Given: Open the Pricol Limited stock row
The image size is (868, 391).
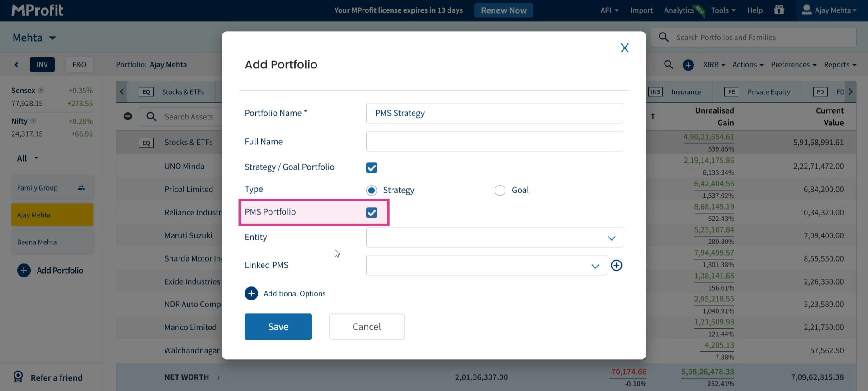Looking at the screenshot, I should pyautogui.click(x=189, y=190).
